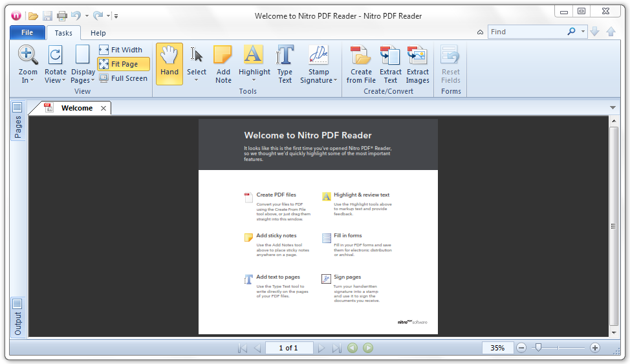Expand the Rotate View dropdown
Image resolution: width=630 pixels, height=364 pixels.
[63, 80]
